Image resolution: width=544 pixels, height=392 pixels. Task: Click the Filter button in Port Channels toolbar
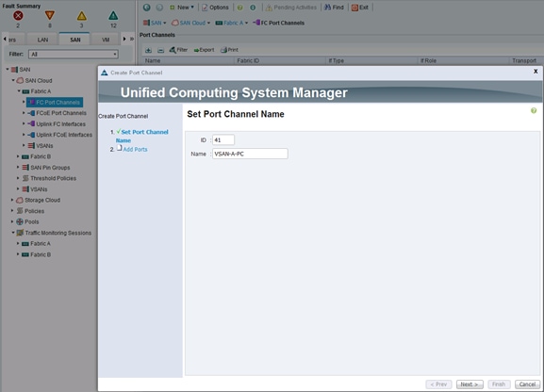pyautogui.click(x=178, y=50)
